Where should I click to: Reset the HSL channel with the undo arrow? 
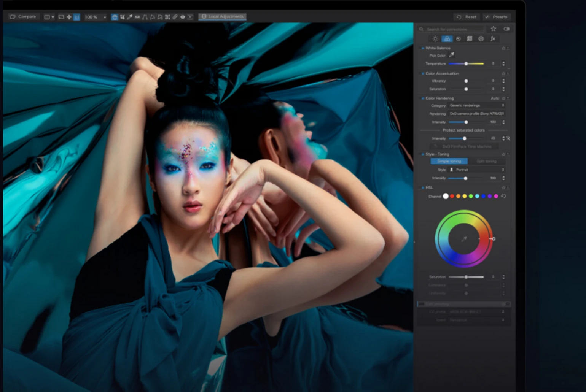(503, 196)
